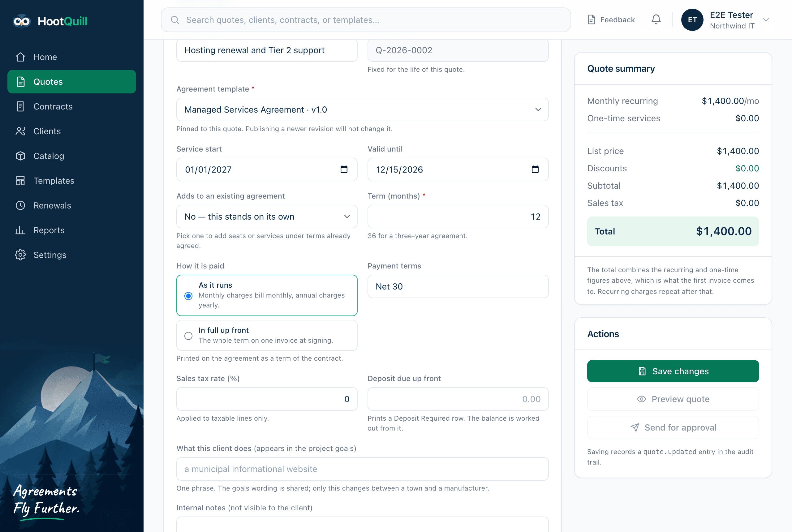Open Adds to an existing agreement dropdown
The height and width of the screenshot is (532, 792).
click(x=267, y=217)
